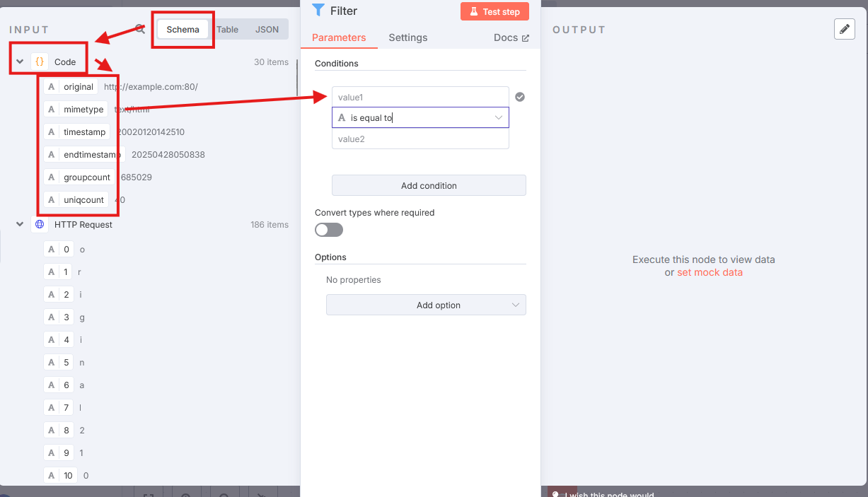Click the type icon beside groupcount field
Viewport: 868px width, 497px height.
coord(52,177)
